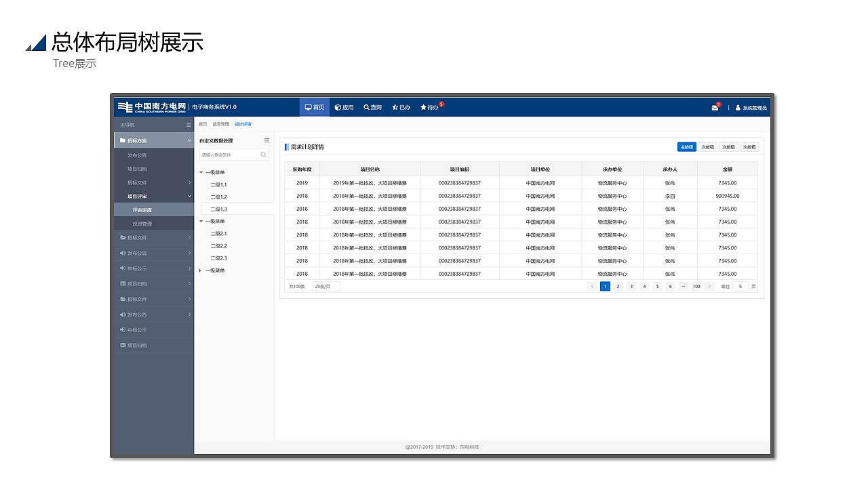Open the 查询 top navigation tab
Image resolution: width=868 pixels, height=488 pixels.
373,107
